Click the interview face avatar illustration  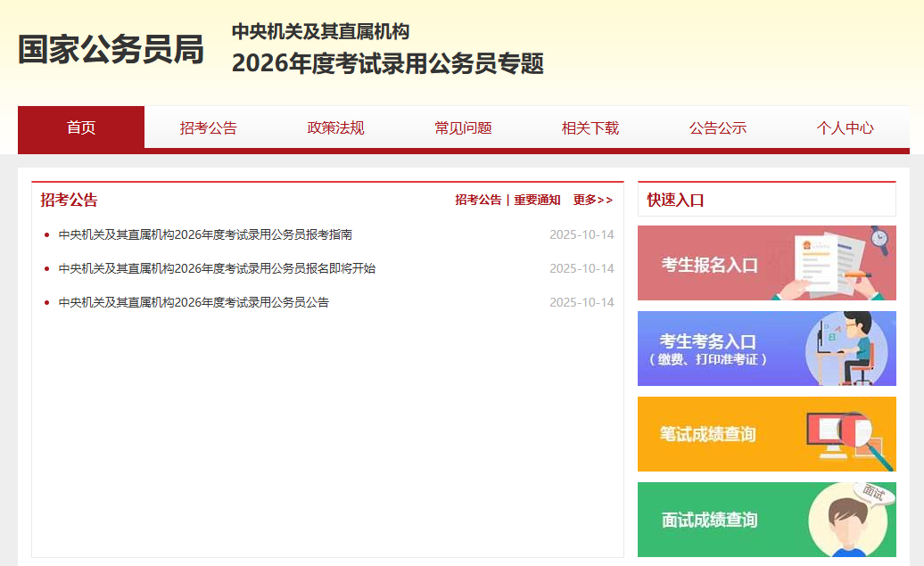click(847, 521)
